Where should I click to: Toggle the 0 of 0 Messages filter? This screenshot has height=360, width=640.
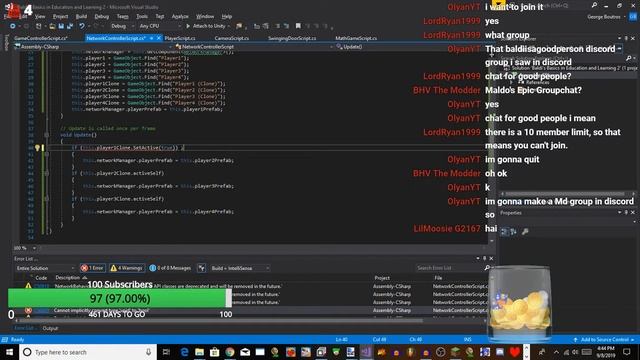coord(170,268)
